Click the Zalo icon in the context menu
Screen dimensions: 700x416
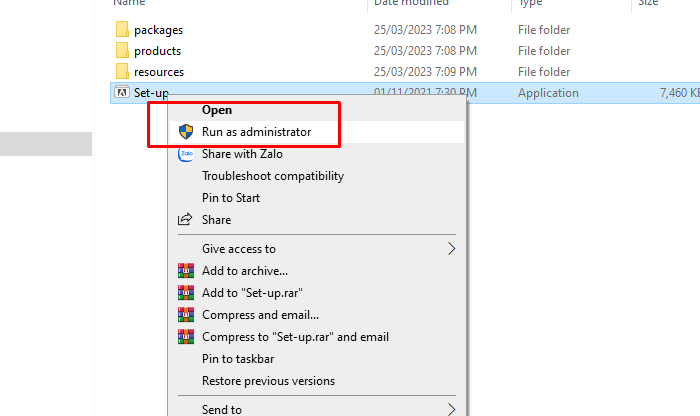185,154
